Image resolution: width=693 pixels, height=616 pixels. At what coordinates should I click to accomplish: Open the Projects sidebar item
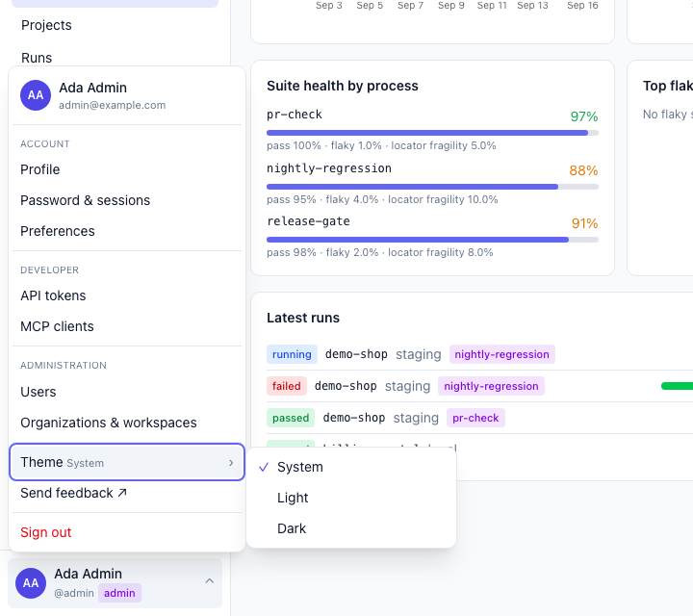click(x=46, y=25)
